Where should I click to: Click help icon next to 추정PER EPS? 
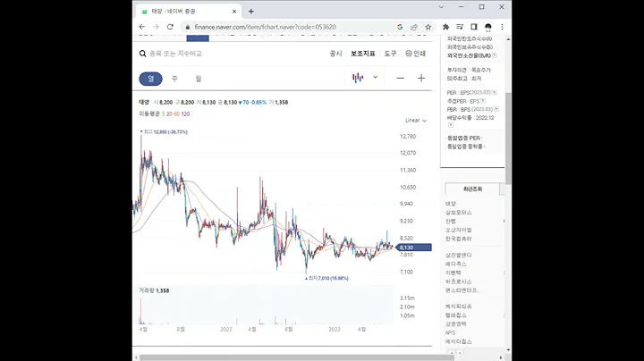click(x=483, y=101)
